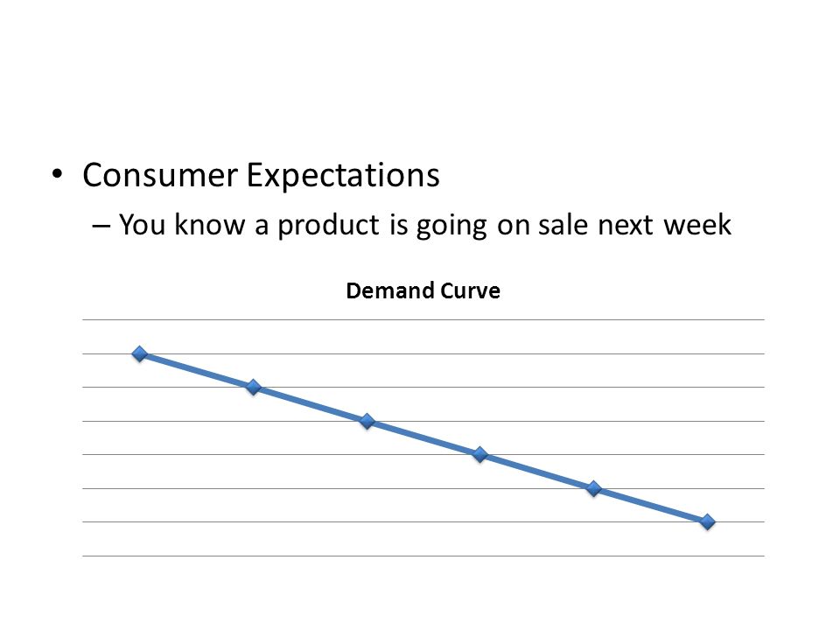
Task: Select line segment between last two markers
Action: [650, 505]
